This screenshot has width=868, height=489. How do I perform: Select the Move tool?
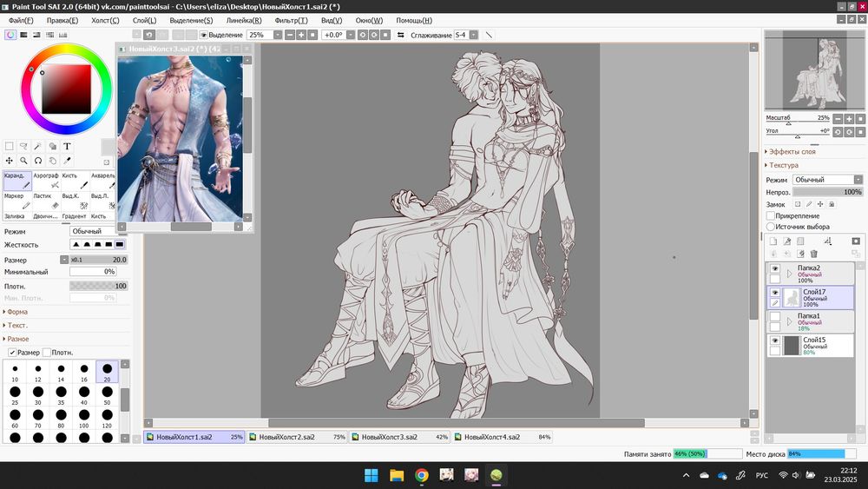[x=10, y=161]
